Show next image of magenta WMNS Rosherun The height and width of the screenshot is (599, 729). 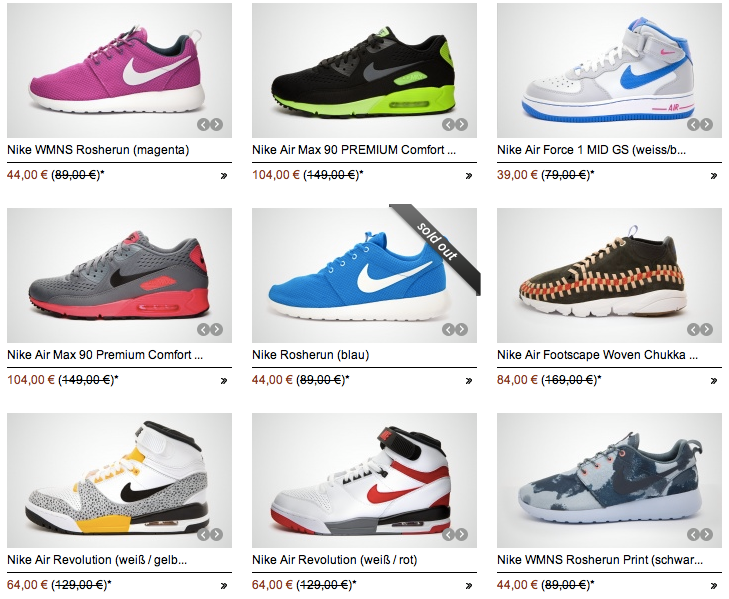[217, 125]
